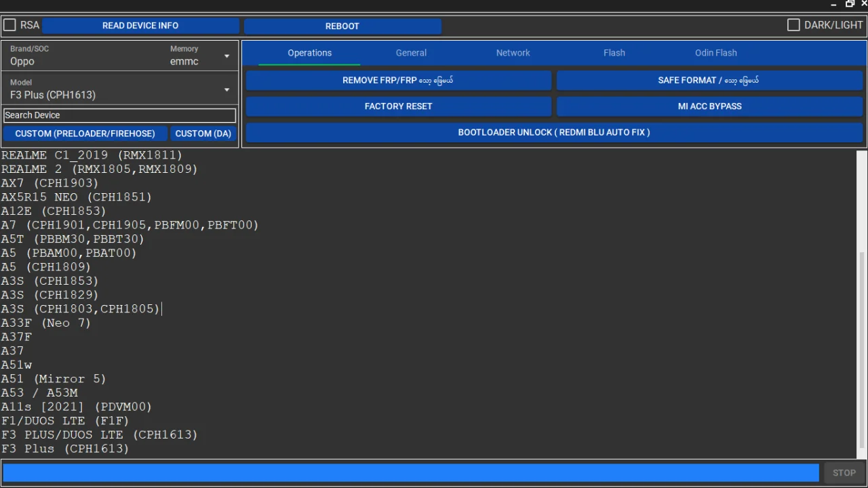The height and width of the screenshot is (488, 868).
Task: Click the FACTORY RESET button
Action: coord(398,106)
